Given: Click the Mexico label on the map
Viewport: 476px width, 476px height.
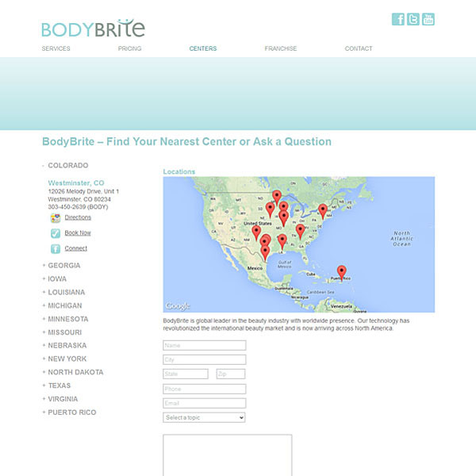Looking at the screenshot, I should (x=255, y=268).
